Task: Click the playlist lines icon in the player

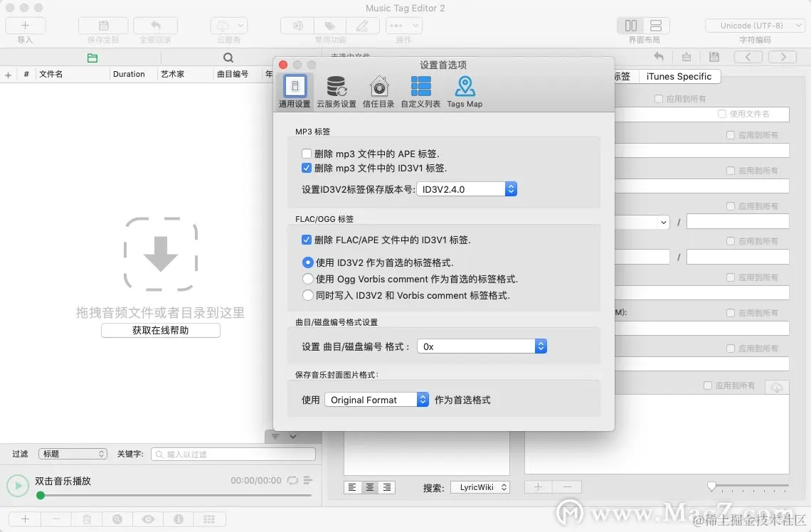Action: [x=308, y=480]
